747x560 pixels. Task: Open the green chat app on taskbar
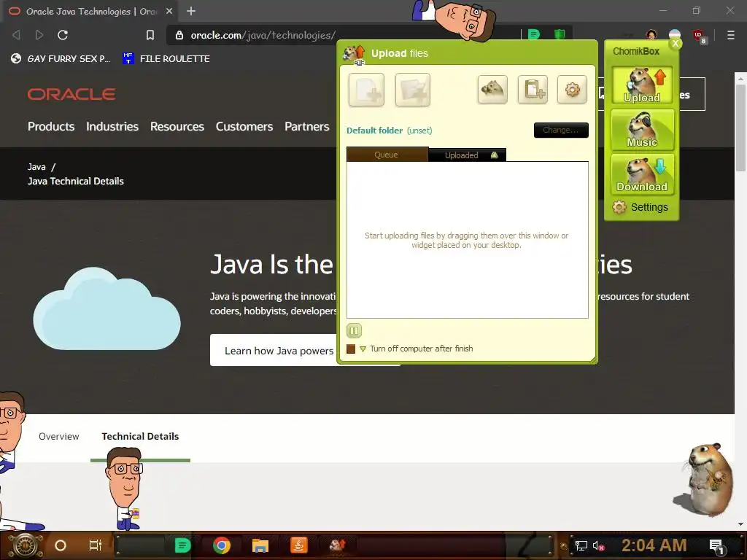182,545
